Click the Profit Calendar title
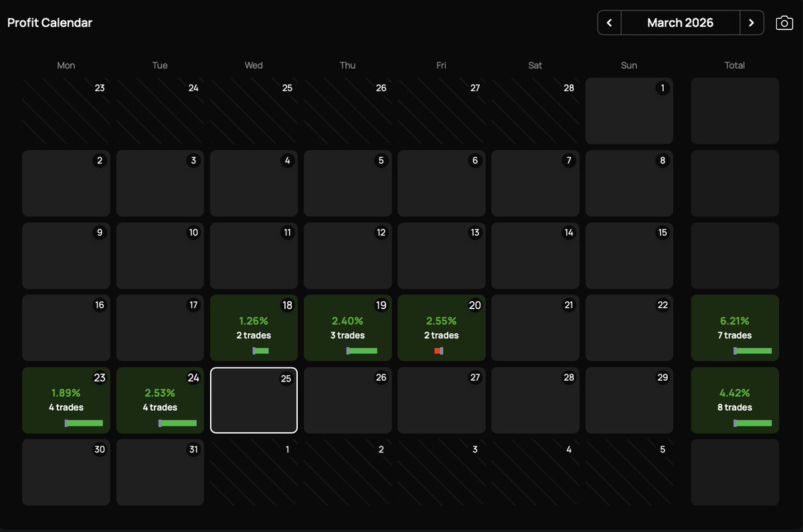This screenshot has height=532, width=803. point(50,23)
